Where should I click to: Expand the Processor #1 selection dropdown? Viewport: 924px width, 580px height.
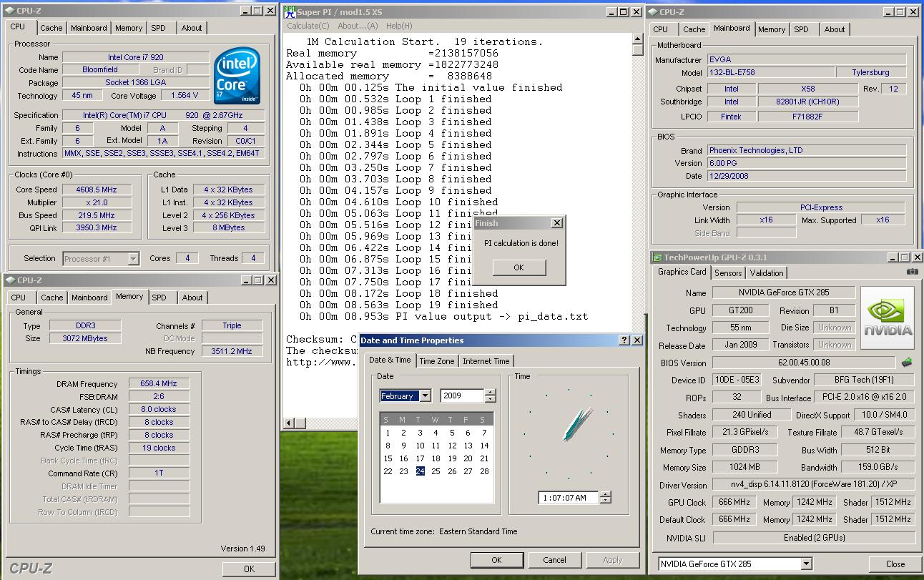point(133,259)
